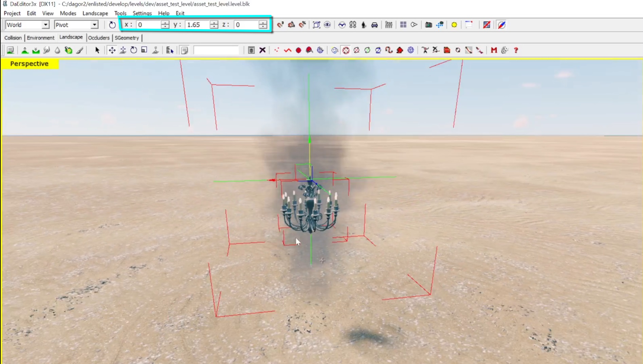The image size is (643, 364).
Task: Expand the Pivot dropdown
Action: point(94,25)
